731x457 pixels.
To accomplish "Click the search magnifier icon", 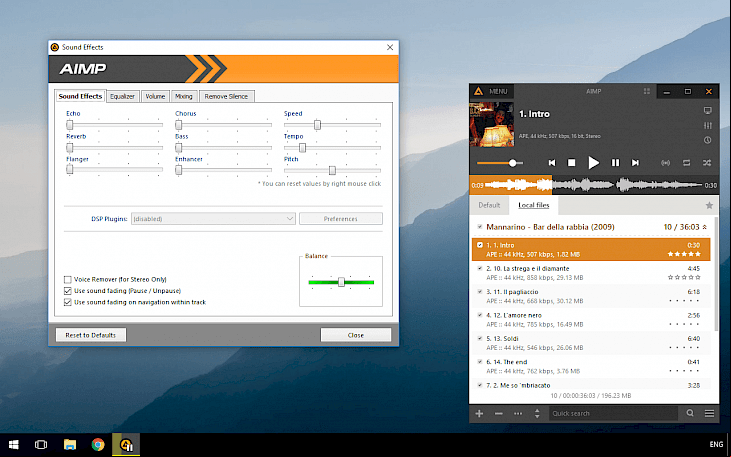I will [690, 413].
